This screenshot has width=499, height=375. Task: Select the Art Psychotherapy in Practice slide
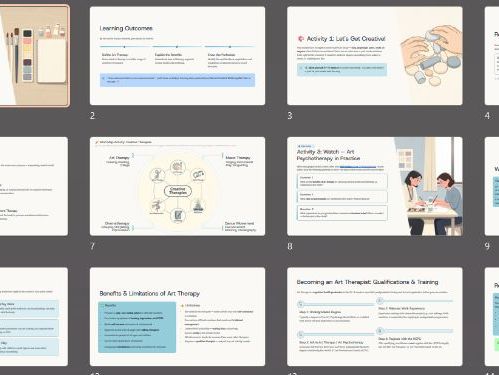click(x=375, y=186)
